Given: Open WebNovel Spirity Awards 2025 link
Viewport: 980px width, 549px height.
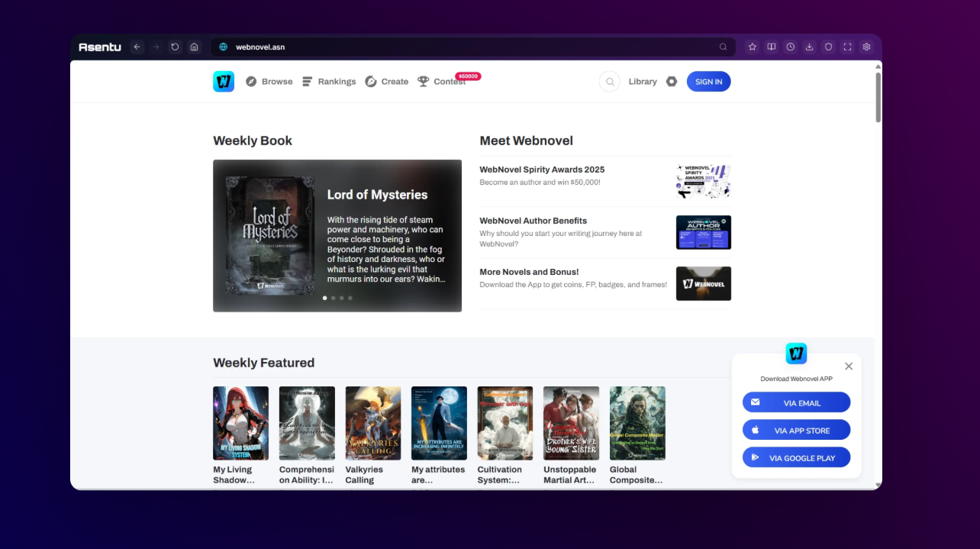Looking at the screenshot, I should pyautogui.click(x=542, y=170).
